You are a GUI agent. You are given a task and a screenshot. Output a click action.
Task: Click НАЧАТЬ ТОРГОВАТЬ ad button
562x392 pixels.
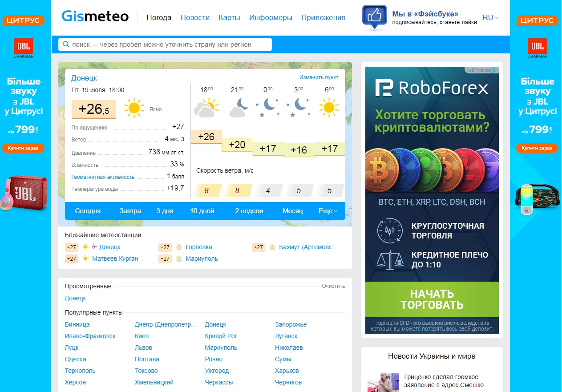click(432, 299)
